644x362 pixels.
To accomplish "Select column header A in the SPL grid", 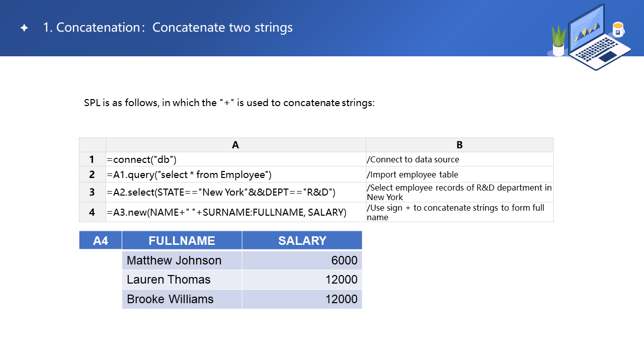I will pyautogui.click(x=235, y=145).
